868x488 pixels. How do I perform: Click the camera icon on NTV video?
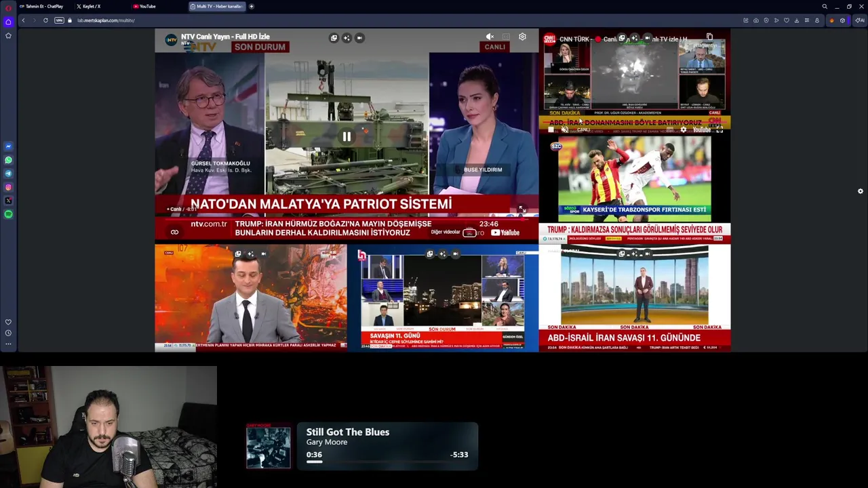pos(359,38)
